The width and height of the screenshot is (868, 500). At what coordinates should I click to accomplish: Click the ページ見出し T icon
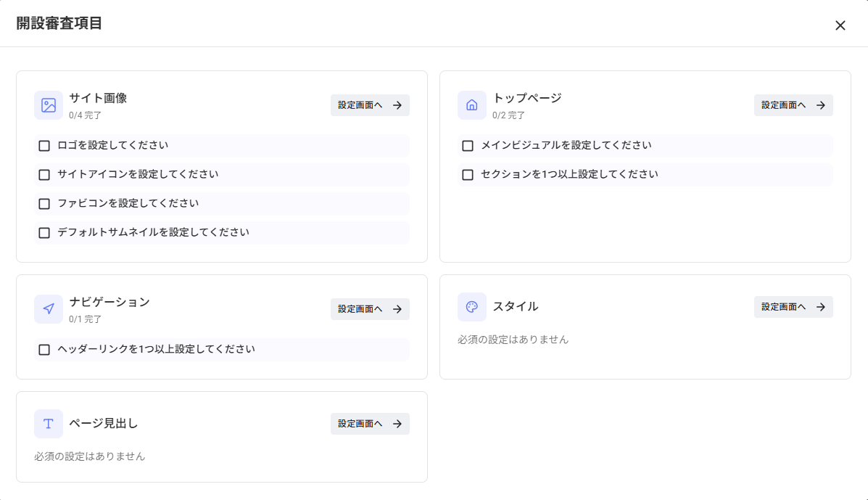[x=48, y=424]
